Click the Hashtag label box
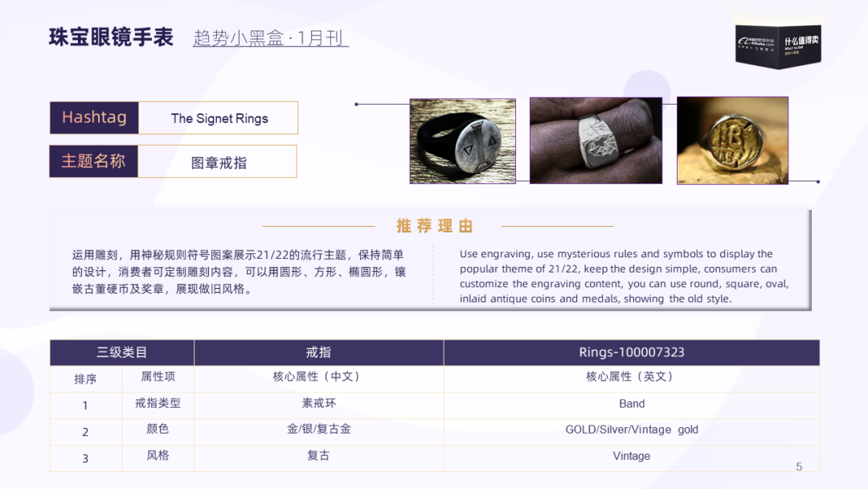Image resolution: width=868 pixels, height=489 pixels. click(x=94, y=117)
